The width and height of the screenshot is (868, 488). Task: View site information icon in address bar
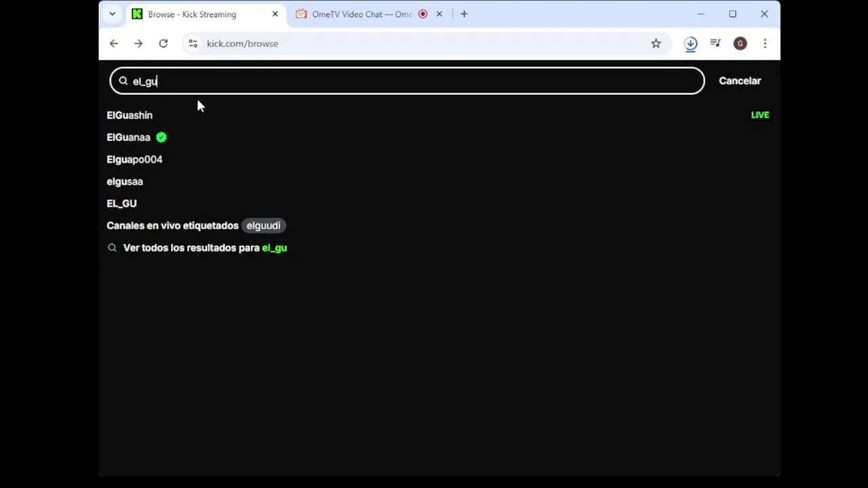(193, 43)
